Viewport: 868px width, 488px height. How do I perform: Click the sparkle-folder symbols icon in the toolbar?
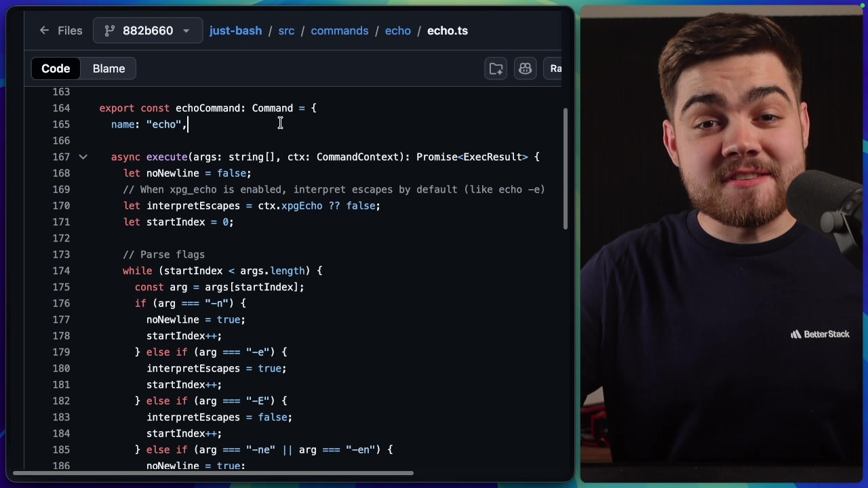click(x=495, y=68)
